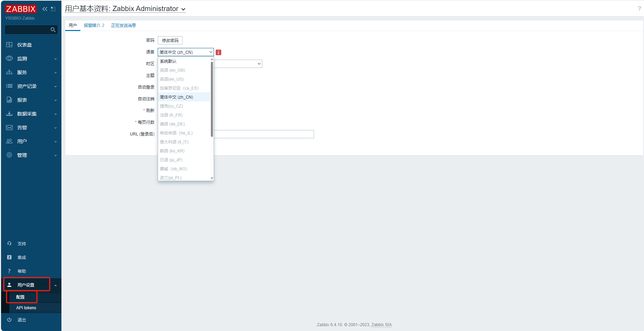
Task: Click the 支持 headset icon
Action: tap(9, 243)
